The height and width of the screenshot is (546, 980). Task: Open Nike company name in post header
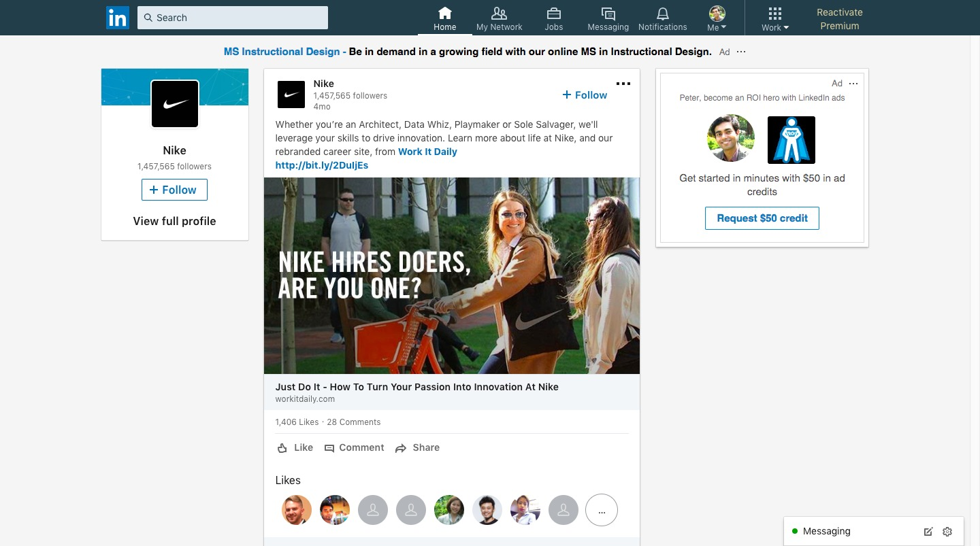pos(324,84)
